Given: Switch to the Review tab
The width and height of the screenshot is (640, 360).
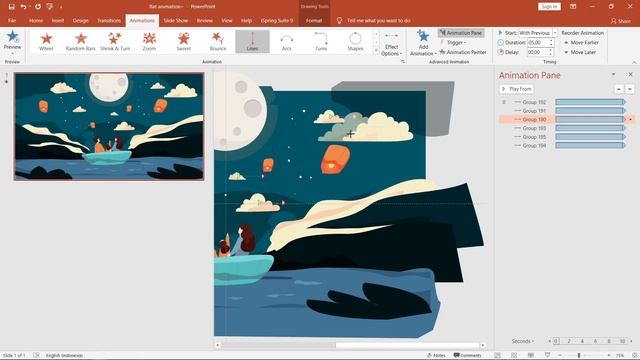Looking at the screenshot, I should (x=204, y=20).
